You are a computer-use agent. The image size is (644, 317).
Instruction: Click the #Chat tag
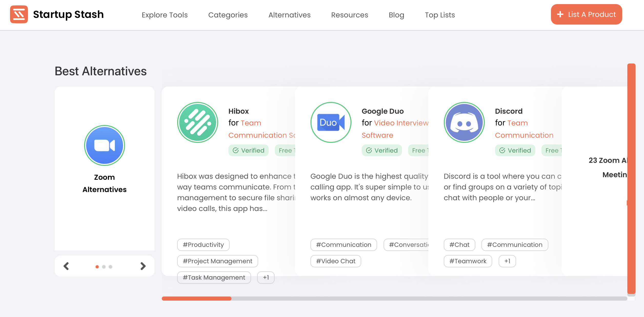[459, 245]
